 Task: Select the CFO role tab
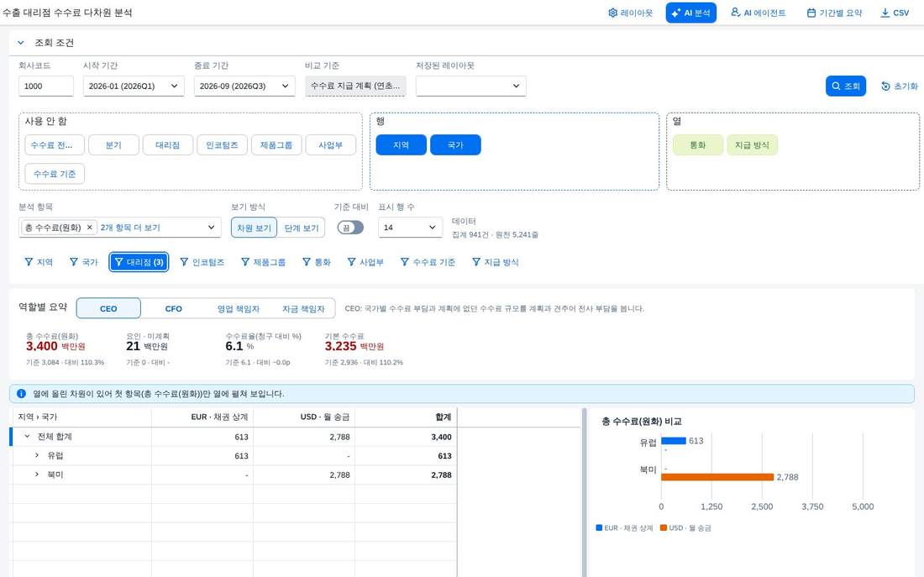point(173,308)
